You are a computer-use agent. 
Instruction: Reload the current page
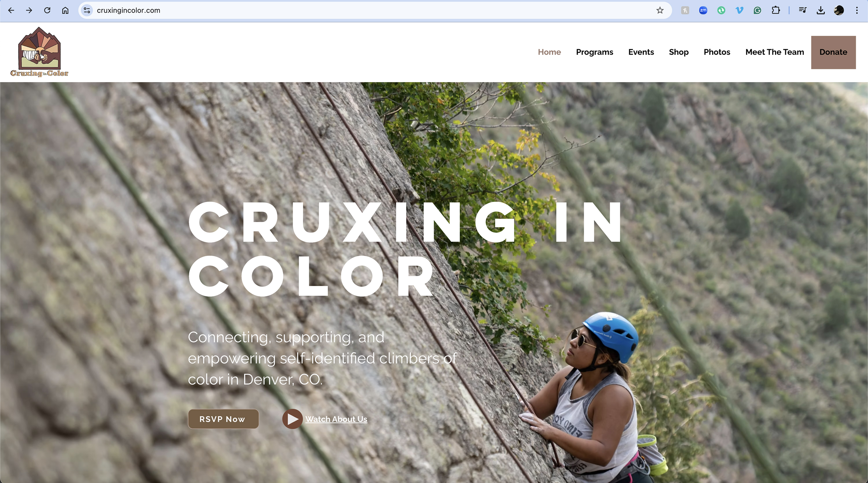tap(47, 11)
